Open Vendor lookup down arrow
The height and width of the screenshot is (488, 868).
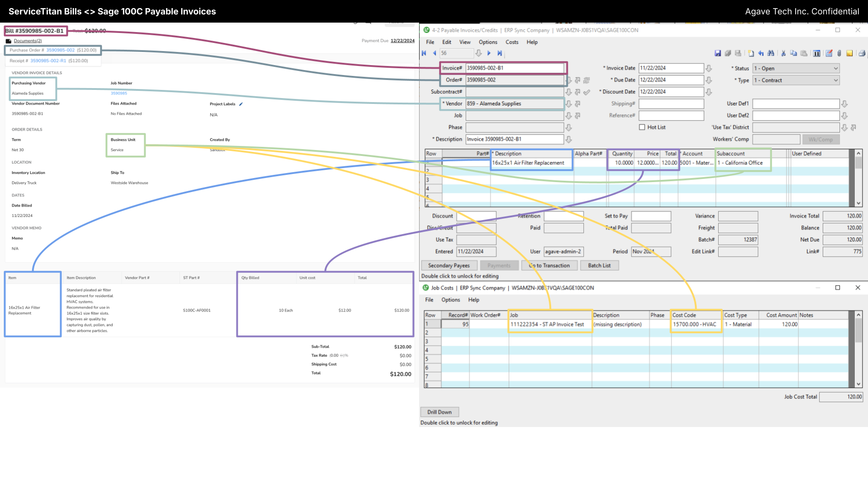[569, 104]
